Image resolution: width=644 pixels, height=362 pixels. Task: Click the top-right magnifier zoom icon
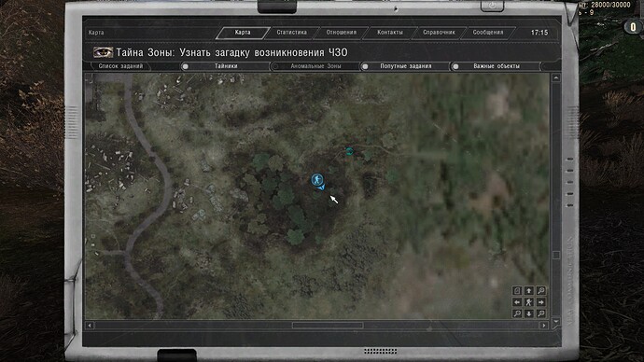(541, 291)
